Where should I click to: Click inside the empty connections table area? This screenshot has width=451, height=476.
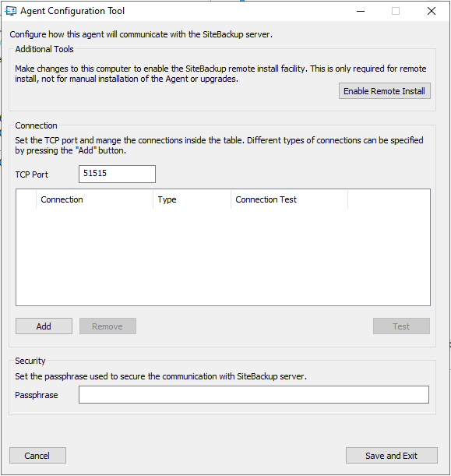223,257
